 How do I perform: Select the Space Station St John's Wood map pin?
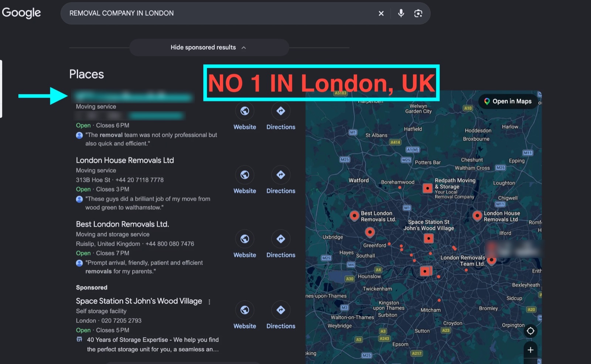[x=428, y=238]
